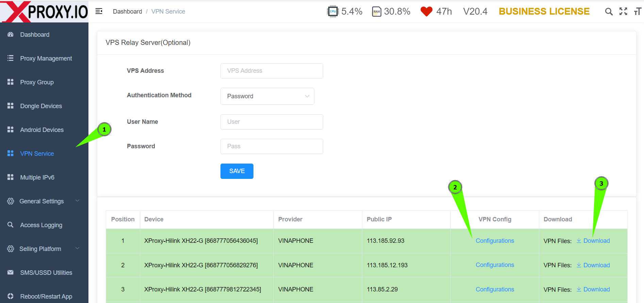The width and height of the screenshot is (644, 303).
Task: Click the XProxy.io logo
Action: point(44,12)
